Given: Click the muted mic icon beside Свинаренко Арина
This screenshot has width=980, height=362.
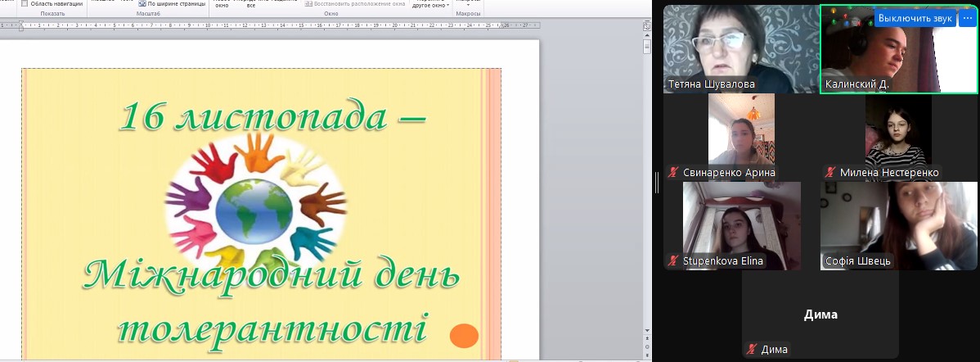Looking at the screenshot, I should coord(673,172).
